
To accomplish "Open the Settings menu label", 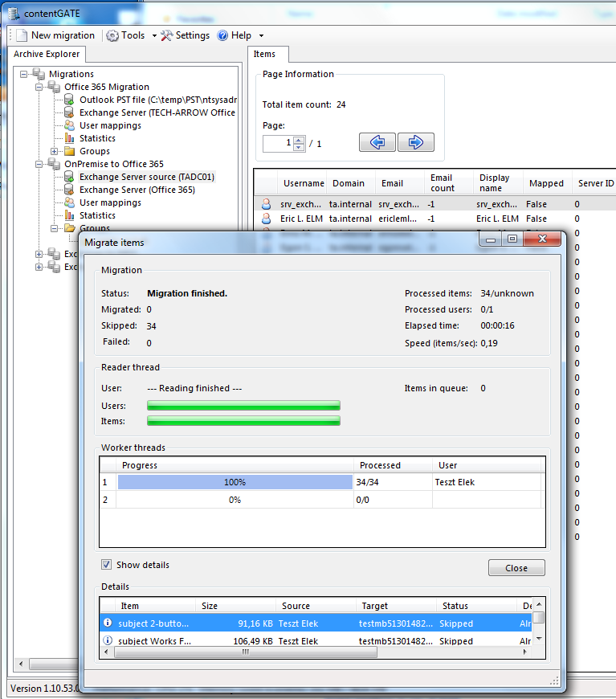I will tap(193, 35).
